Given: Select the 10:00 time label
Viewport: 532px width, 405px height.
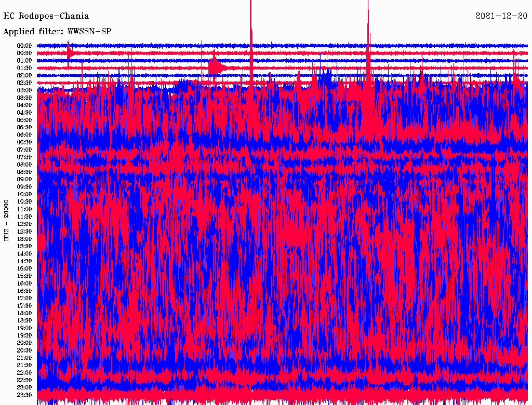Looking at the screenshot, I should coord(24,194).
